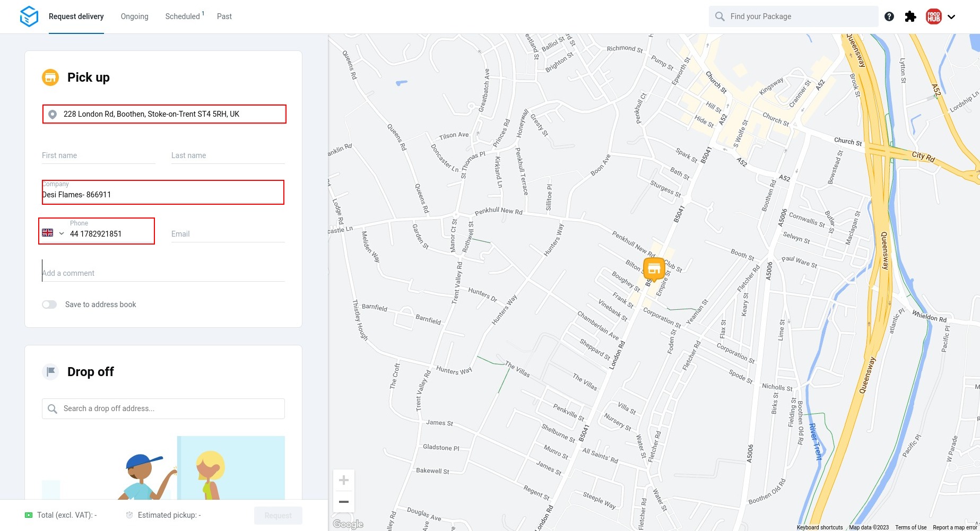Viewport: 980px width, 531px height.
Task: Zoom in the map with plus button
Action: click(344, 481)
